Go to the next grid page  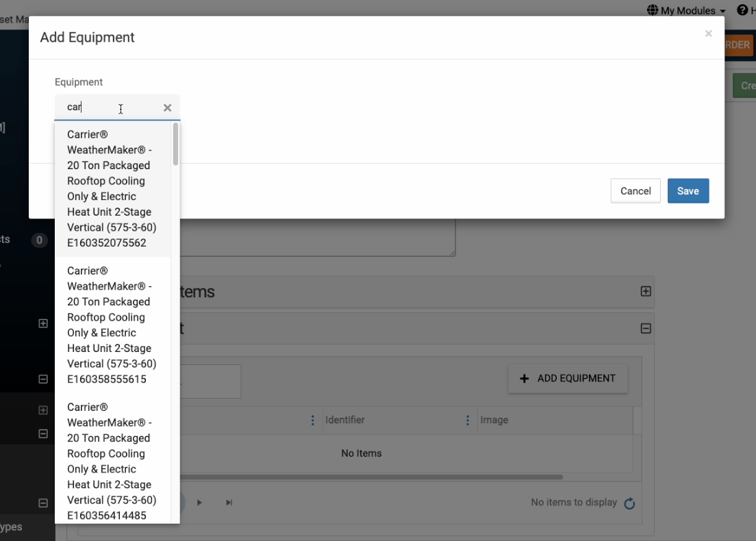tap(199, 503)
